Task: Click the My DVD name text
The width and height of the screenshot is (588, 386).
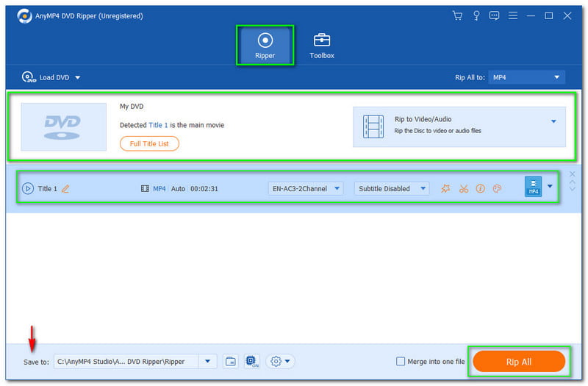Action: pos(132,107)
